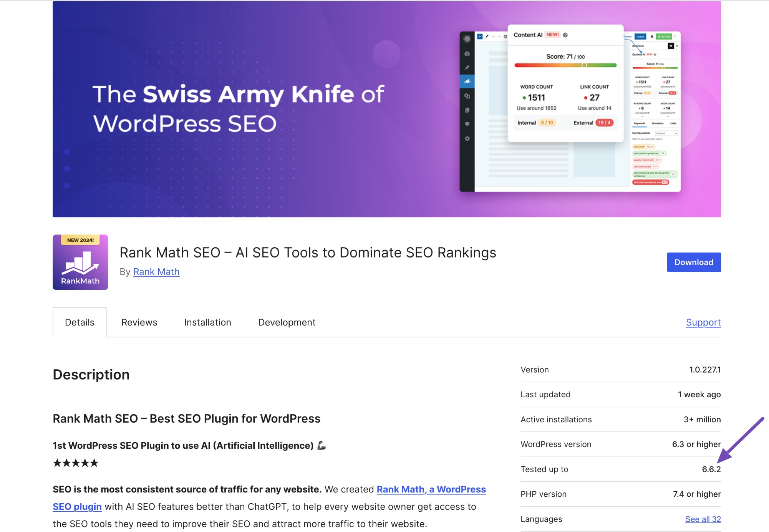Follow the 'Rank Math, a WordPress SEO plugin' link
This screenshot has height=532, width=769.
(431, 489)
